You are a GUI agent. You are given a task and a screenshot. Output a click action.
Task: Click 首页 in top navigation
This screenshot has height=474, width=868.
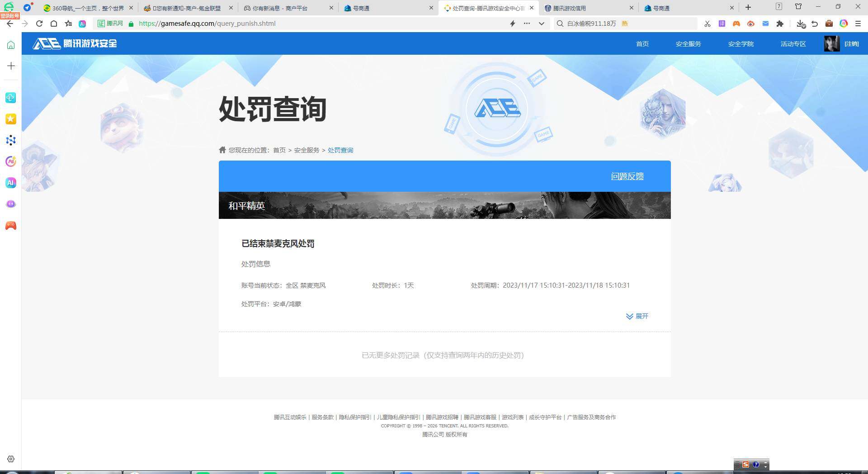tap(642, 44)
